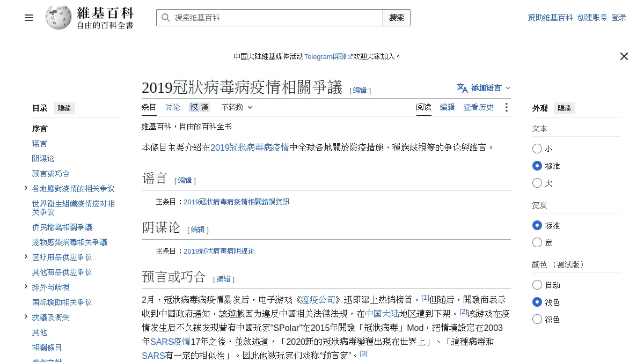Select wide page width
The height and width of the screenshot is (362, 644).
(x=537, y=243)
